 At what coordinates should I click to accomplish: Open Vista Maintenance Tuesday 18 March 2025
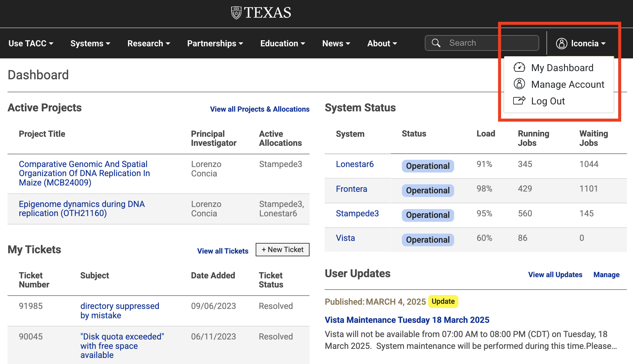pyautogui.click(x=407, y=320)
